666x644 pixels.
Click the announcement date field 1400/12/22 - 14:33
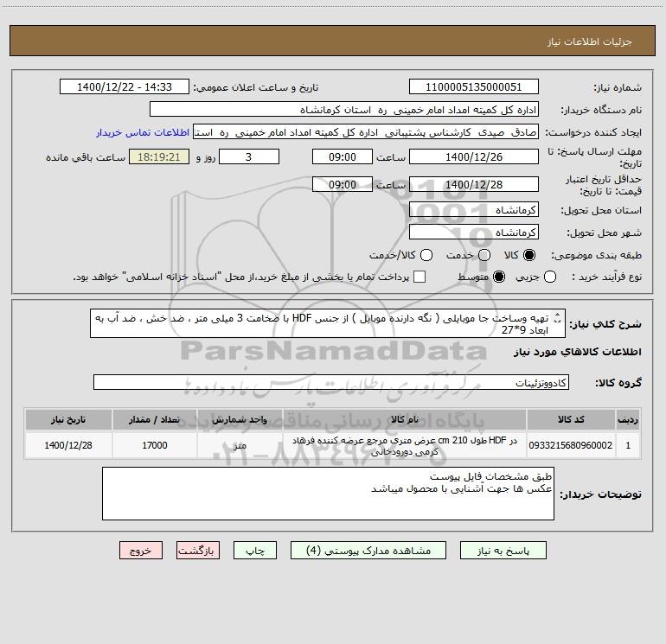point(125,87)
